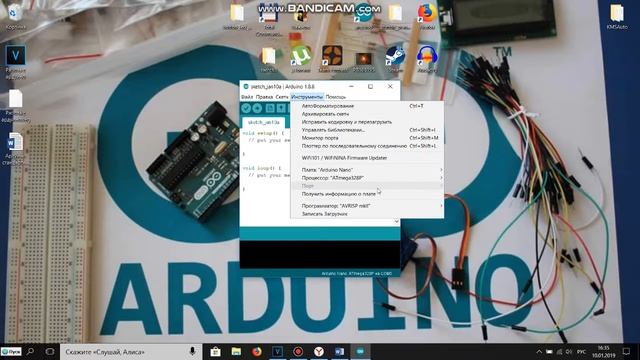
Task: Click the microphone icon in Alice search box
Action: (x=192, y=351)
